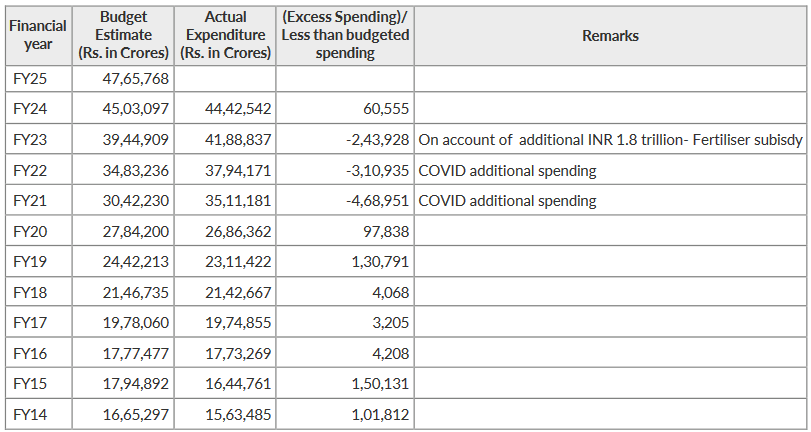Click the Financial year column header
This screenshot has height=432, width=811.
click(x=38, y=35)
